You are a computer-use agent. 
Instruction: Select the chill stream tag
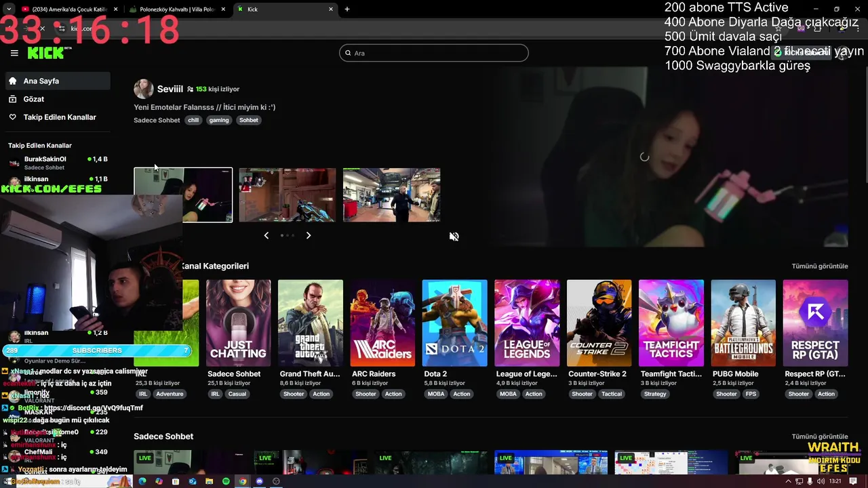coord(193,120)
